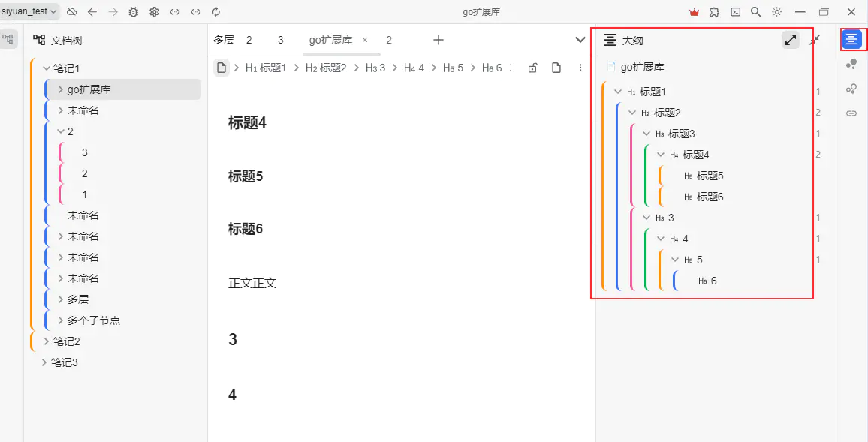Collapse H4 标题4 in outline
This screenshot has width=868, height=442.
tap(661, 155)
